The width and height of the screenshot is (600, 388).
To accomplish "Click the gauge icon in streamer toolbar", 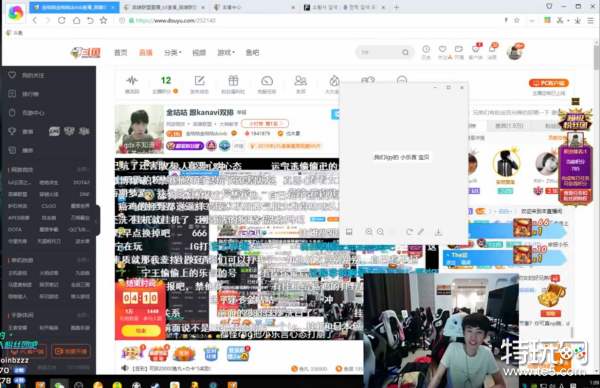I will (x=267, y=80).
